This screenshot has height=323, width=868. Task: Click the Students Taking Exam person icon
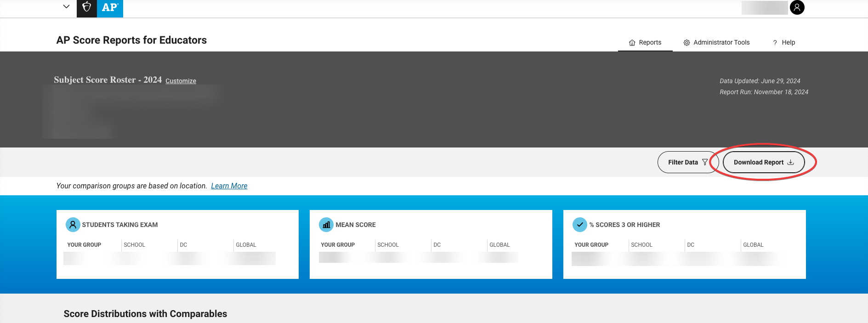tap(73, 225)
